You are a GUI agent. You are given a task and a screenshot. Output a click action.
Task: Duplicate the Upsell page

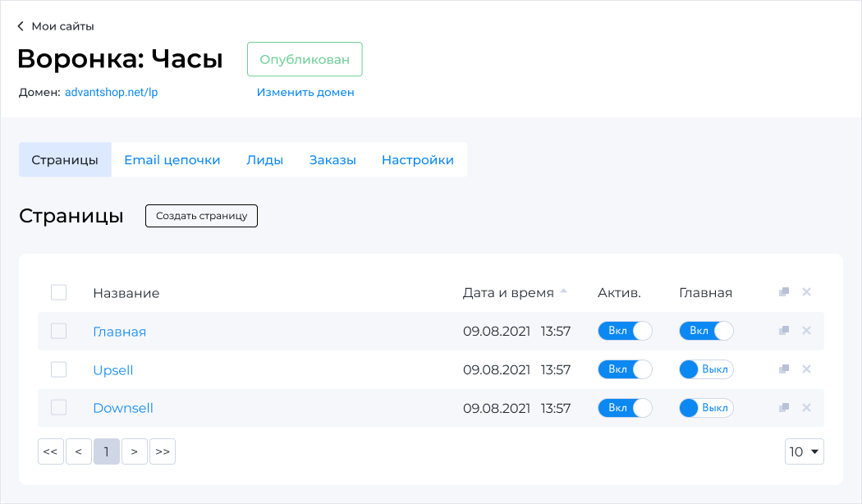click(784, 369)
